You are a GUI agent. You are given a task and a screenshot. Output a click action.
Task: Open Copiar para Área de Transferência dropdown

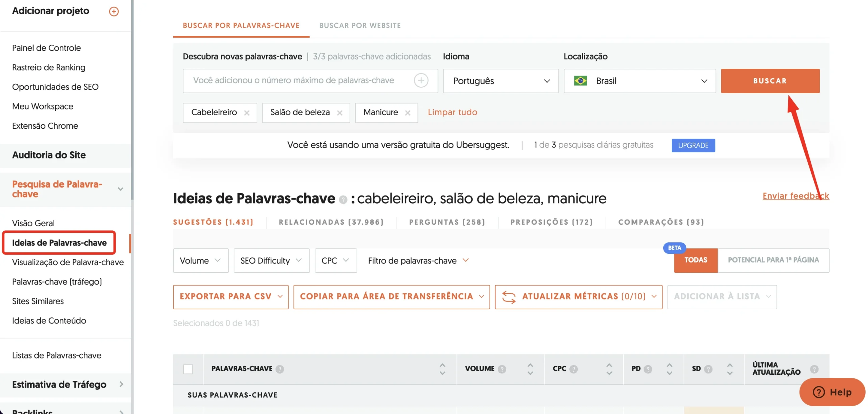coord(391,297)
